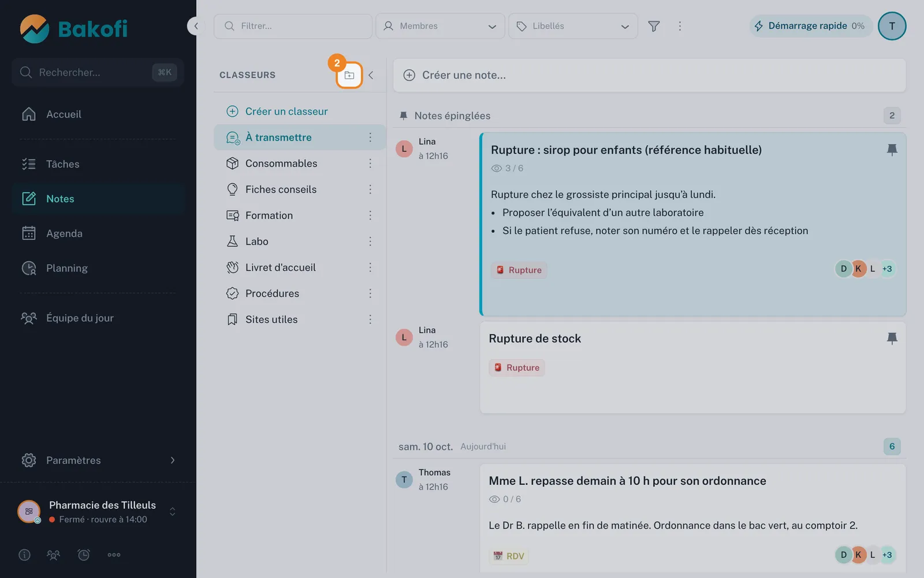Open options for Livret d'accueil binder
The height and width of the screenshot is (578, 924).
[370, 268]
